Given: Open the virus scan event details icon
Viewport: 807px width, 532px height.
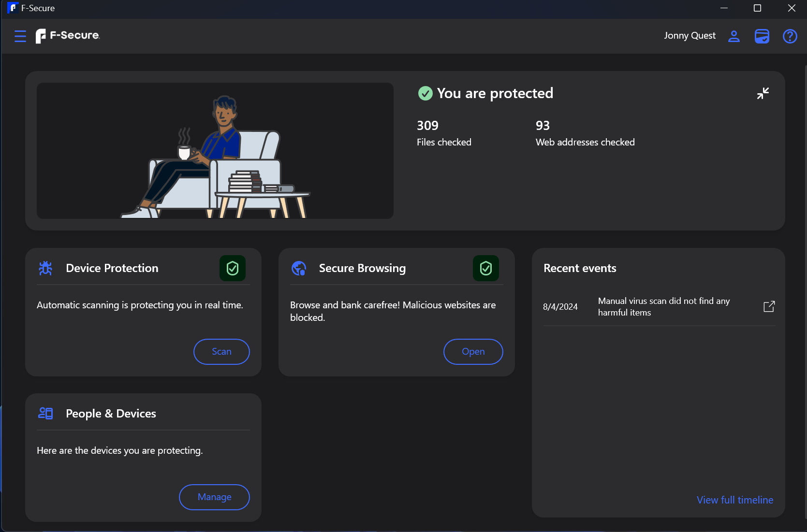Looking at the screenshot, I should tap(769, 306).
